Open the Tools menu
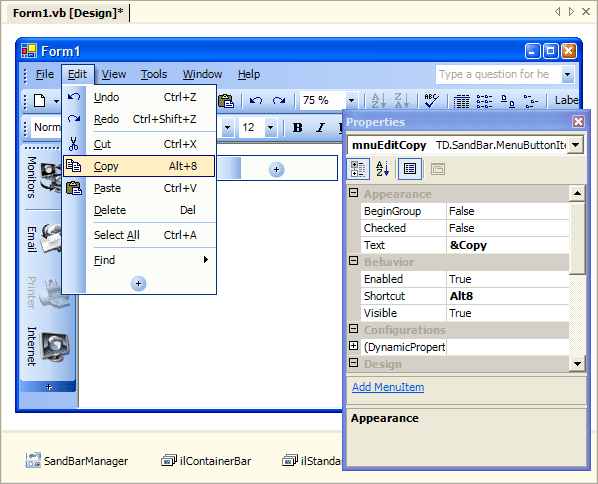 point(154,74)
